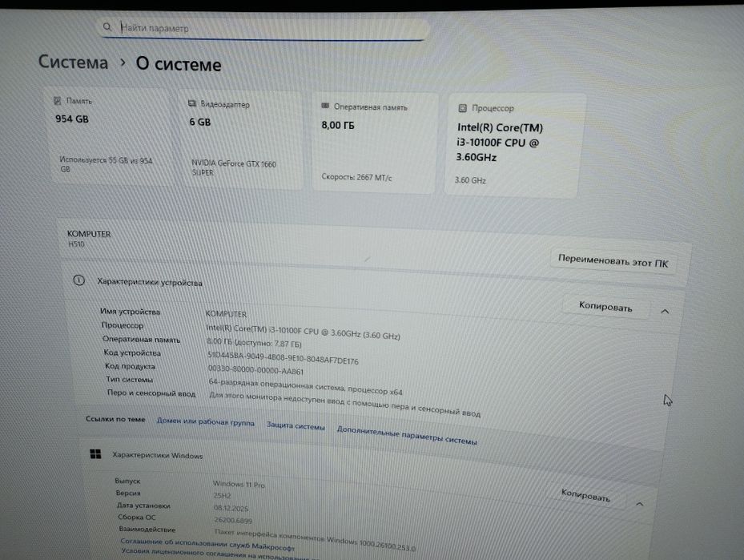Open 'Соглашение об использовании служб Майкрософт' link
Screen dimensions: 744x560
click(207, 544)
